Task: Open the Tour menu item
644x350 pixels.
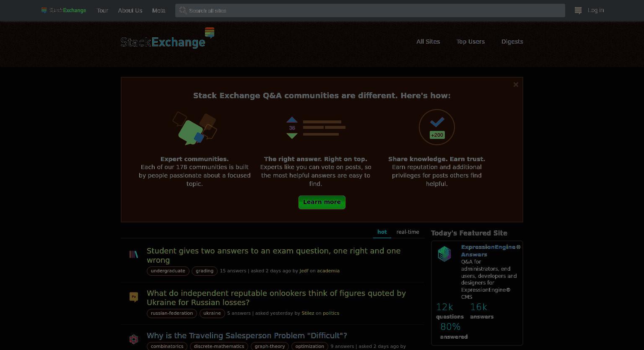Action: tap(102, 10)
